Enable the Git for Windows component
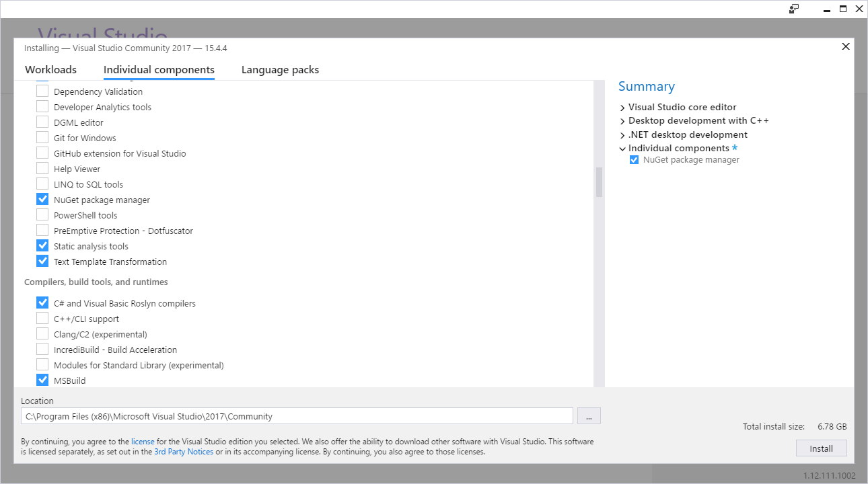 (x=42, y=137)
